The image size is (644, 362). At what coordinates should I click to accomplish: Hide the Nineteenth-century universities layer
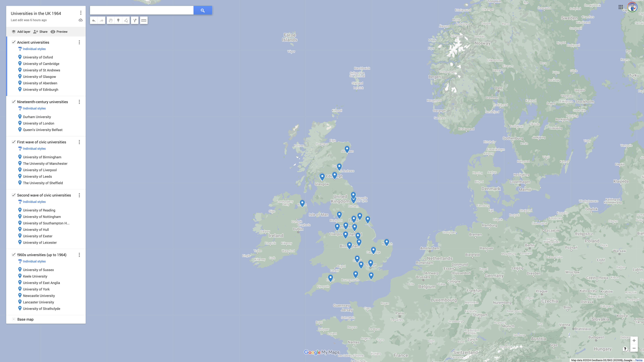14,102
